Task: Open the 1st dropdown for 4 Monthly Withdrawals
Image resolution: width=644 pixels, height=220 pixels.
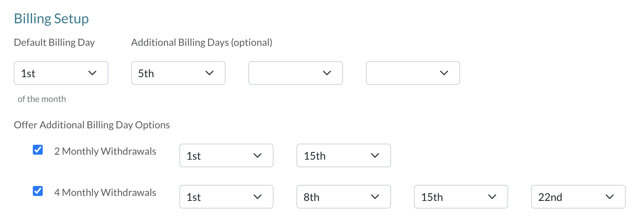Action: point(226,197)
